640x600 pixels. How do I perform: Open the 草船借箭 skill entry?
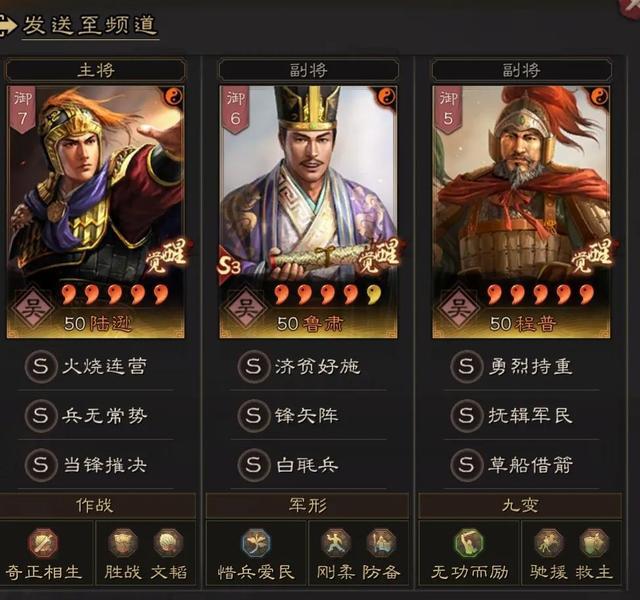(522, 465)
